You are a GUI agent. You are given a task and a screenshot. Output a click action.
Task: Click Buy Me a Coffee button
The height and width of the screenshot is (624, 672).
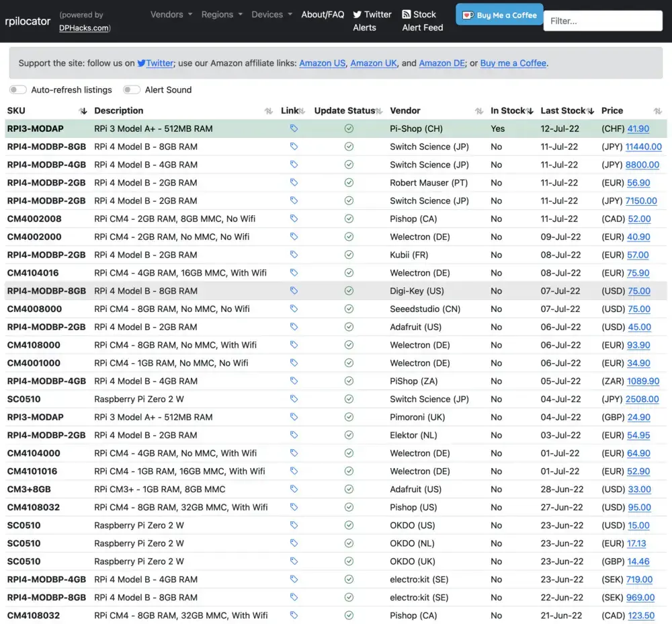tap(499, 15)
